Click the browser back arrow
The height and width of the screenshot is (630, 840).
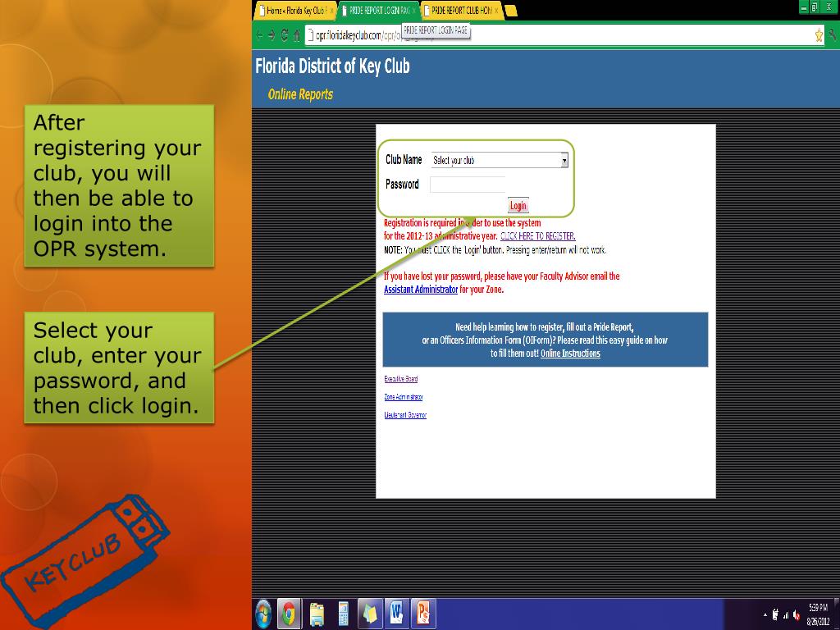tap(260, 35)
